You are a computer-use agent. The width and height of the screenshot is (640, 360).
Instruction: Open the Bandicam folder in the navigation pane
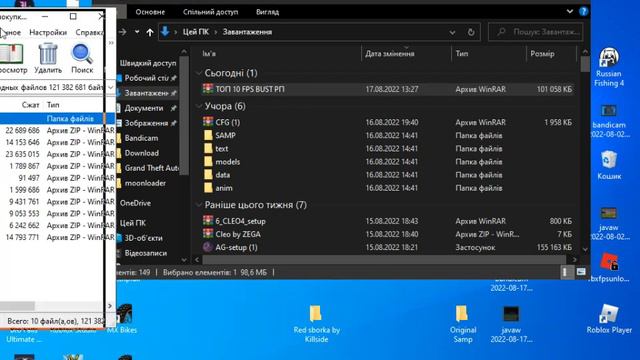(141, 138)
